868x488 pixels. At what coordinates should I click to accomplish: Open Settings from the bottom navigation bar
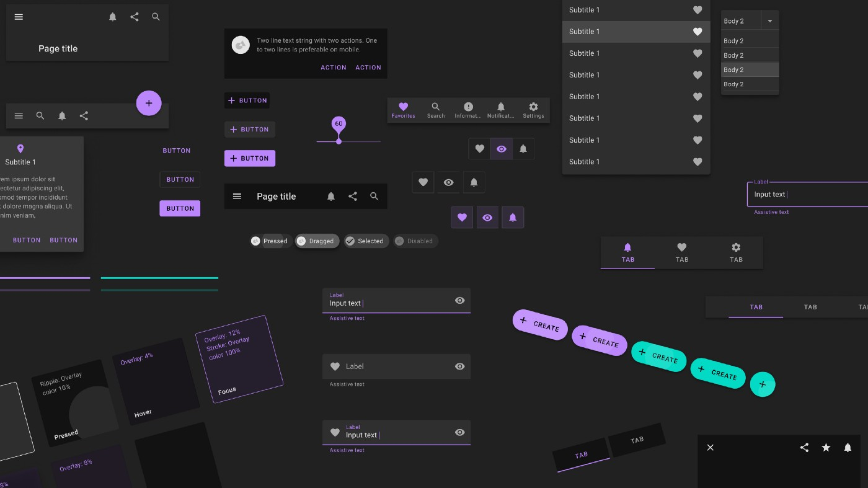(x=533, y=110)
